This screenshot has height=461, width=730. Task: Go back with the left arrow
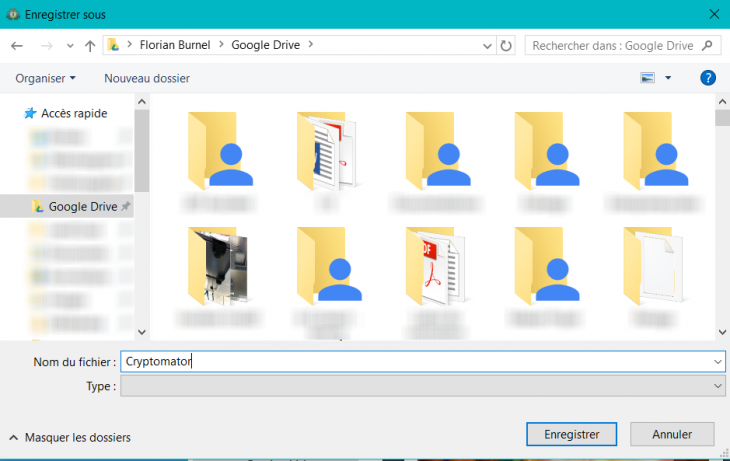coord(17,46)
